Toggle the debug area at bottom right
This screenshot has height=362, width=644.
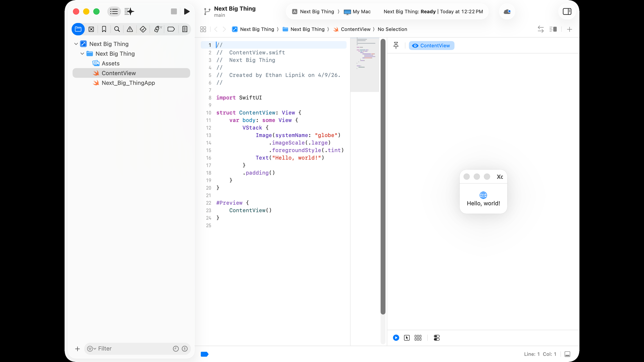(x=568, y=354)
